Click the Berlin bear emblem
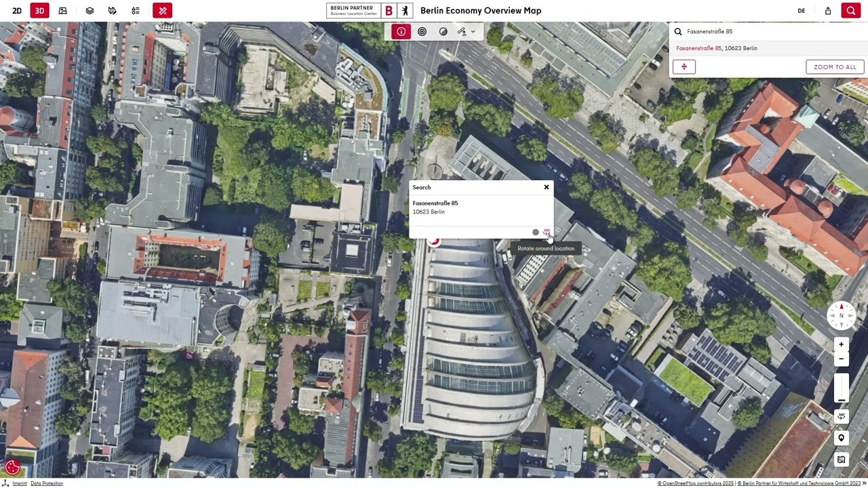This screenshot has height=488, width=868. point(406,10)
